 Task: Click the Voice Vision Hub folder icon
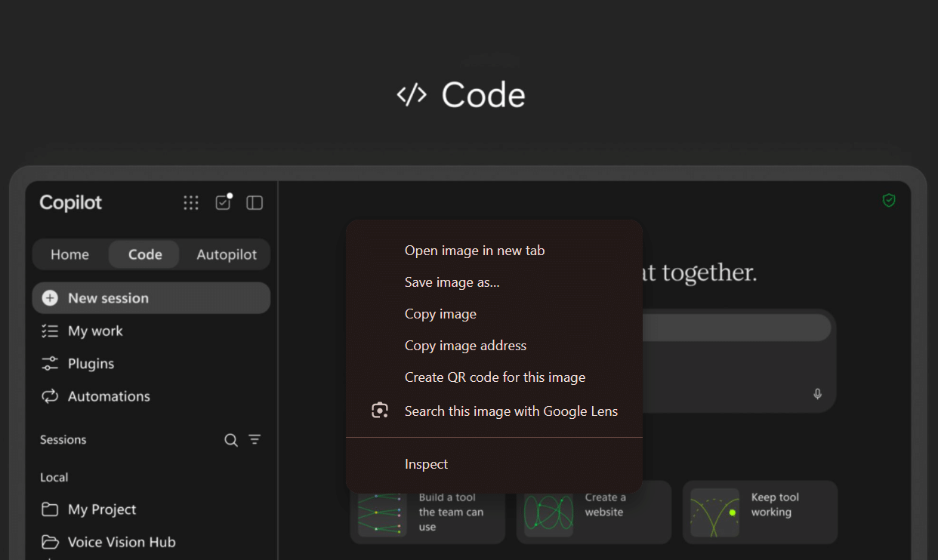pos(50,542)
